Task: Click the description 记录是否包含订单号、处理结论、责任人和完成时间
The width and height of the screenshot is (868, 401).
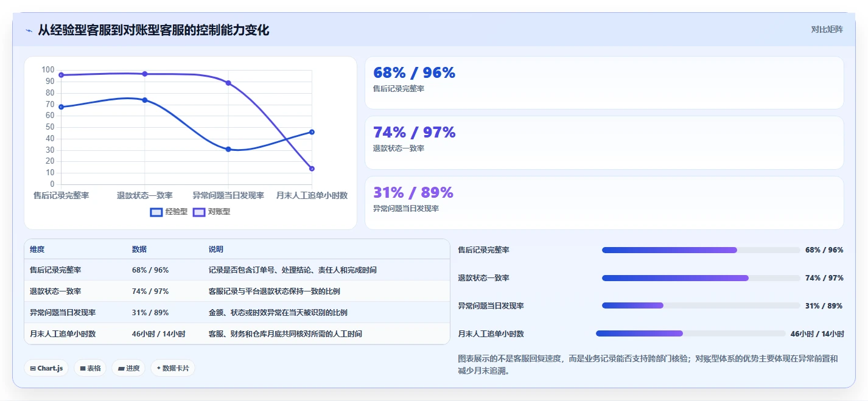Action: (293, 270)
